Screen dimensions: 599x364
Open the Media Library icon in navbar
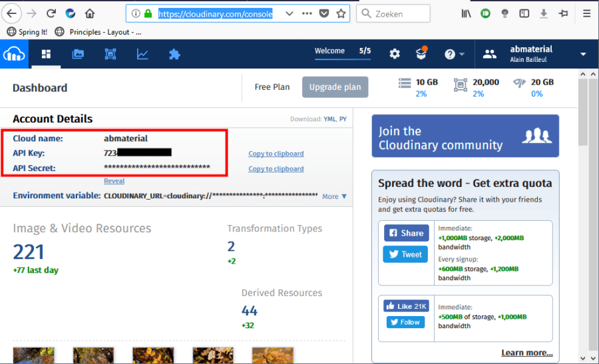(x=78, y=55)
